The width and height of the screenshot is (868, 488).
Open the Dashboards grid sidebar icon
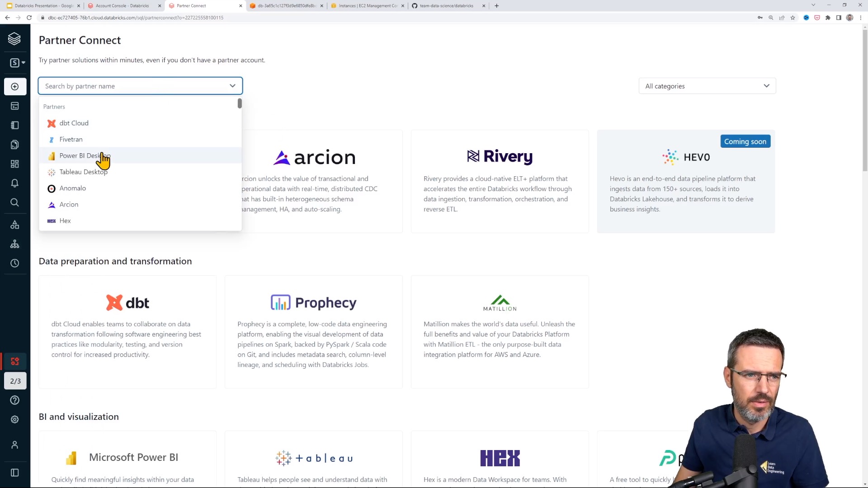point(15,164)
